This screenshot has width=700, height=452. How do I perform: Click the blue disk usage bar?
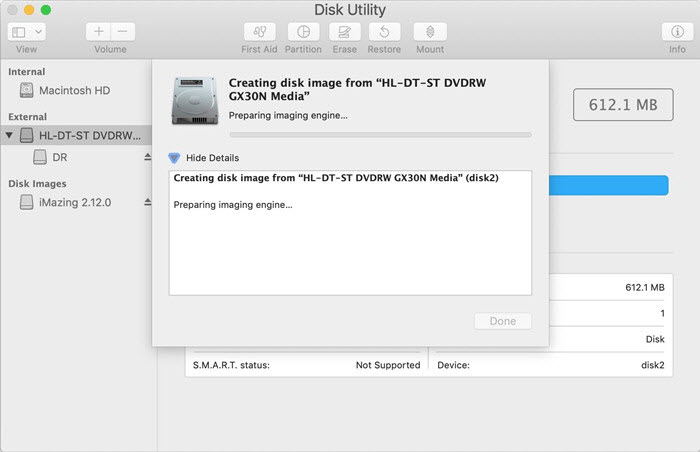pos(609,185)
